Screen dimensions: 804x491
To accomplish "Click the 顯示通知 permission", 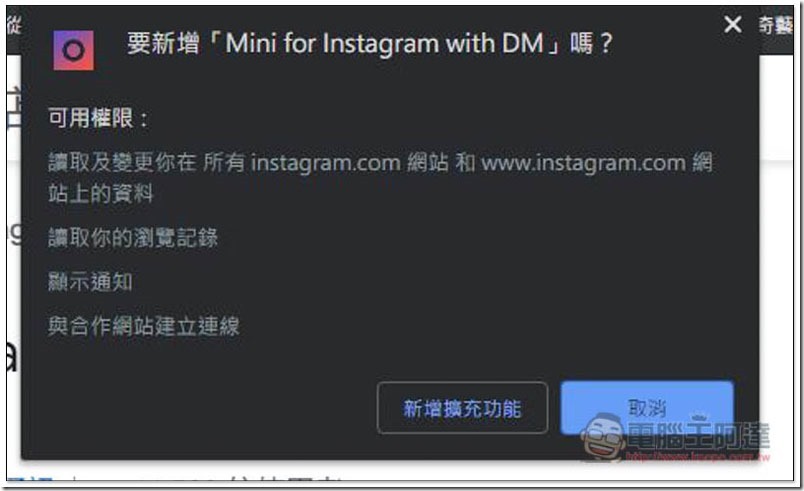I will (x=90, y=282).
